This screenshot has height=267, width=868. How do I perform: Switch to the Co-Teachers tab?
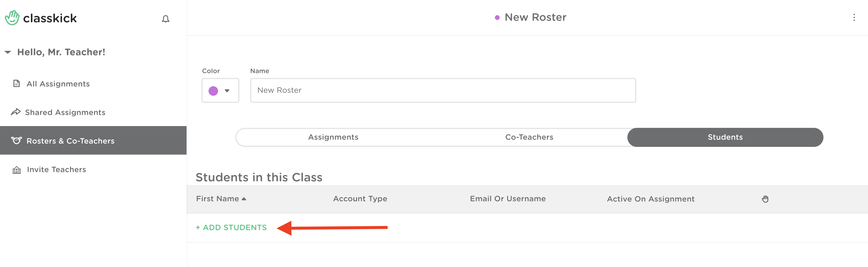pyautogui.click(x=529, y=137)
